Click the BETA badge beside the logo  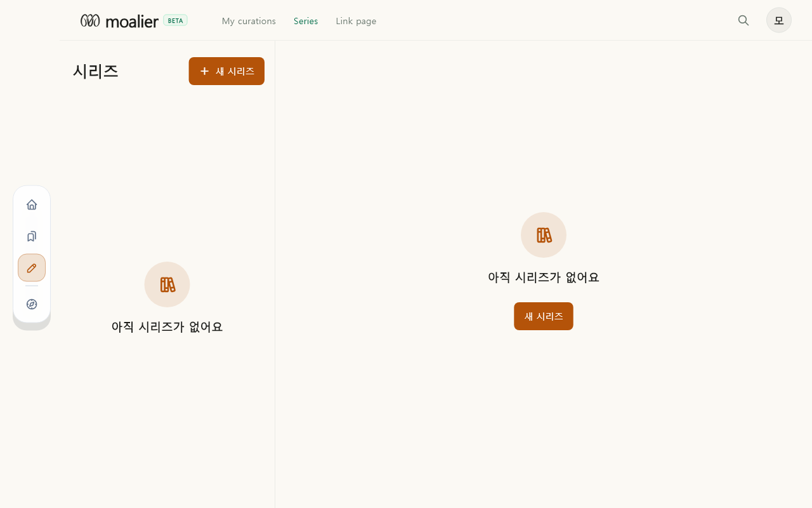tap(175, 20)
